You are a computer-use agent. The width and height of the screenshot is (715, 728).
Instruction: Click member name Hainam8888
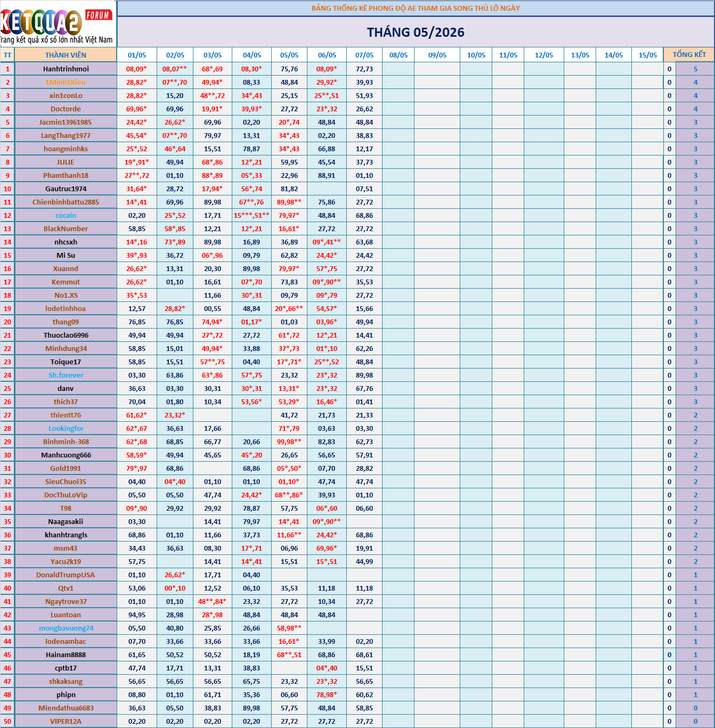pyautogui.click(x=66, y=655)
